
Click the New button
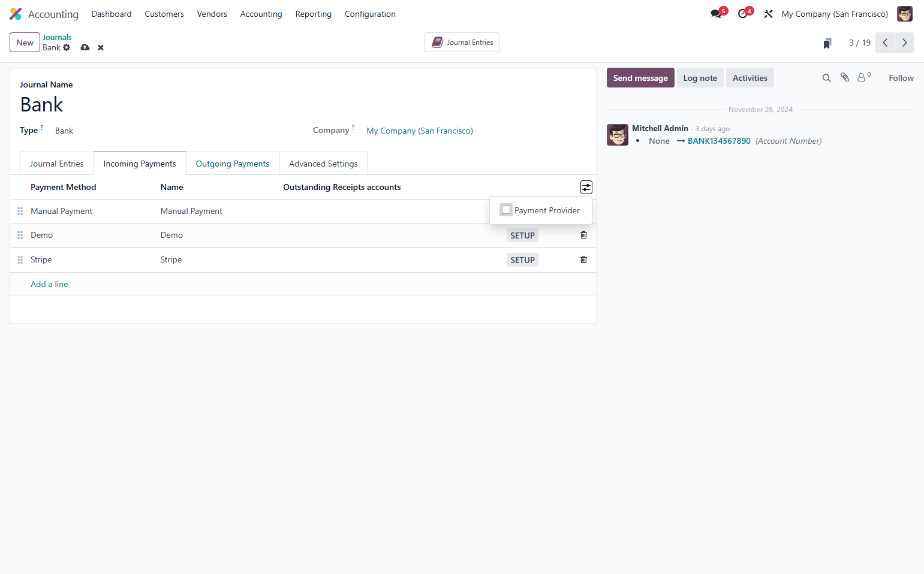point(25,43)
